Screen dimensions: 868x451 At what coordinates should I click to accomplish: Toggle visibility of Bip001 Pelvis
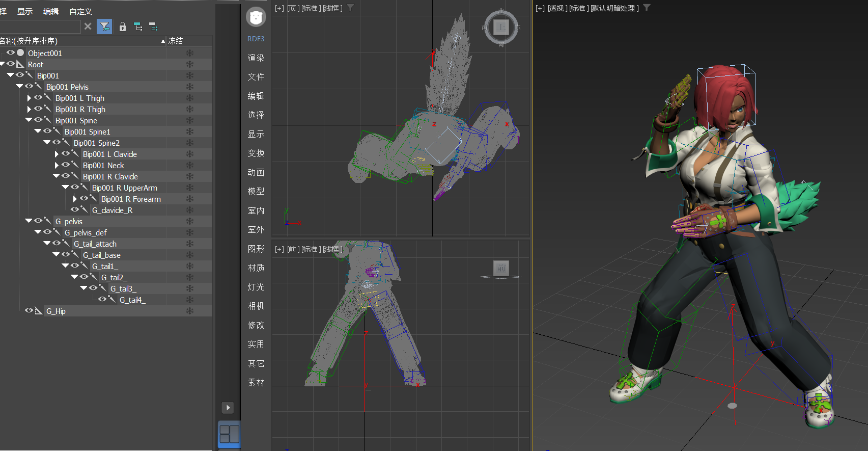tap(29, 86)
